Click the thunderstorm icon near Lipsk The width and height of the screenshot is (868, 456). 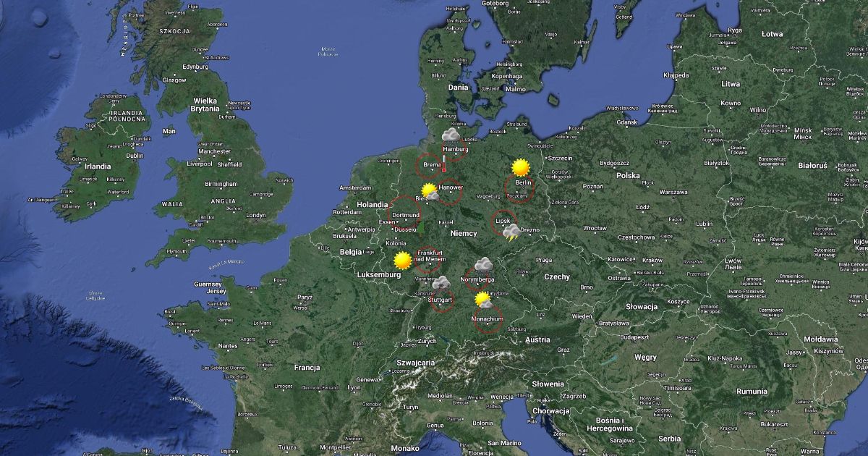point(511,232)
